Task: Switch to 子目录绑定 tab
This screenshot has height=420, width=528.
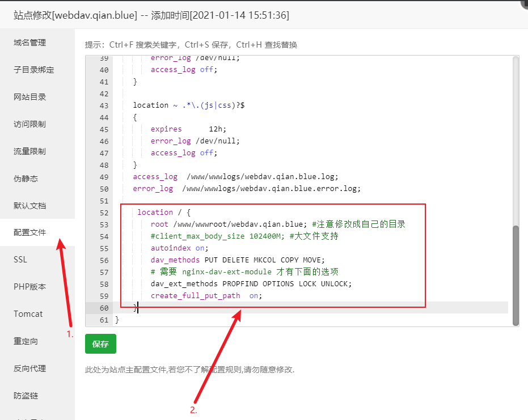Action: point(33,70)
